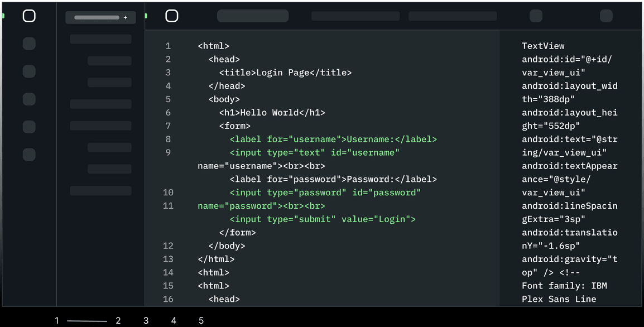Open the second top bar menu placeholder
The height and width of the screenshot is (327, 644).
coord(452,16)
